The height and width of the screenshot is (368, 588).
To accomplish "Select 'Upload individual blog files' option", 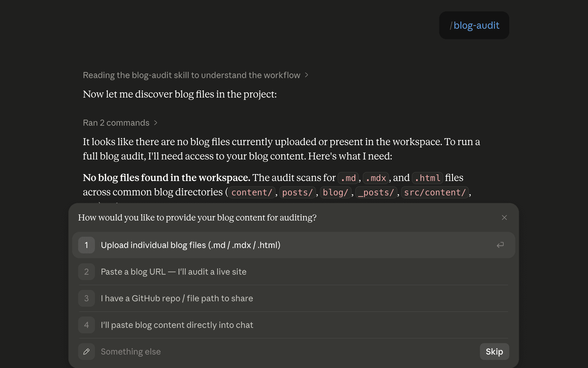I will click(293, 245).
